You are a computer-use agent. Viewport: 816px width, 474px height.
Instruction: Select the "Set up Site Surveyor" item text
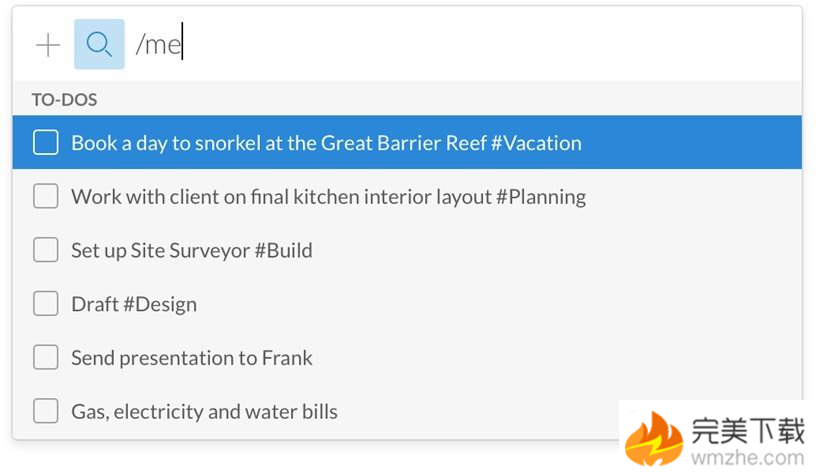click(162, 250)
